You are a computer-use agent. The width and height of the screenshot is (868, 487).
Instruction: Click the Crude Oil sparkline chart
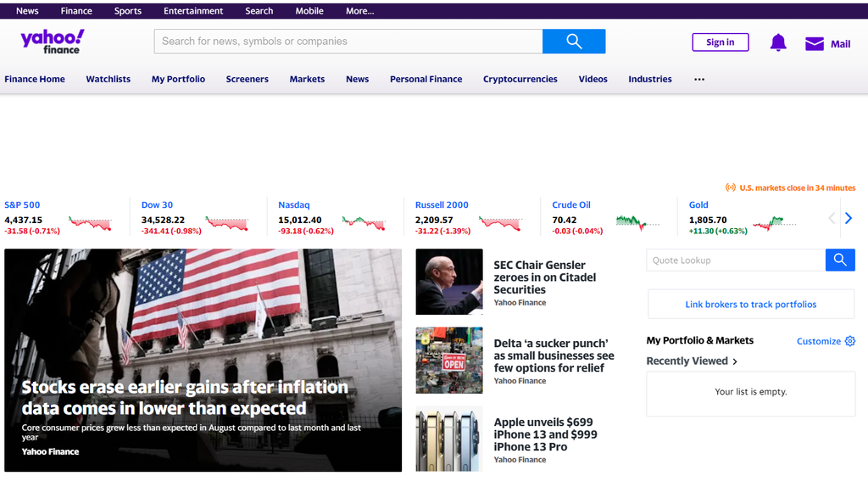tap(637, 223)
